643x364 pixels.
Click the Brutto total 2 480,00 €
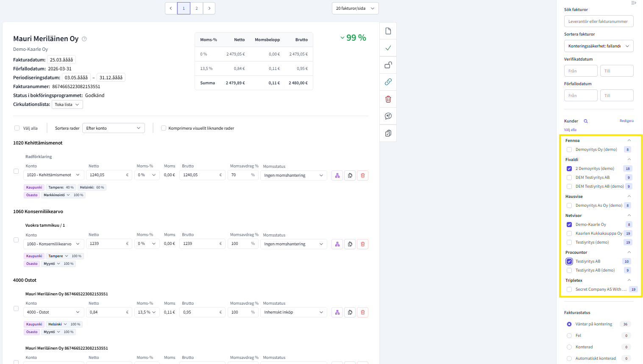coord(298,83)
